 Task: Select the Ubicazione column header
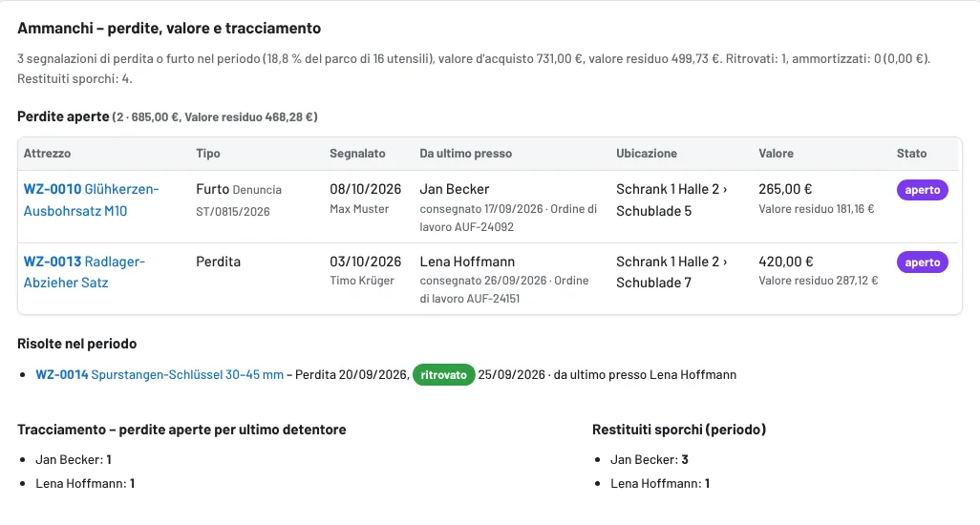tap(647, 154)
